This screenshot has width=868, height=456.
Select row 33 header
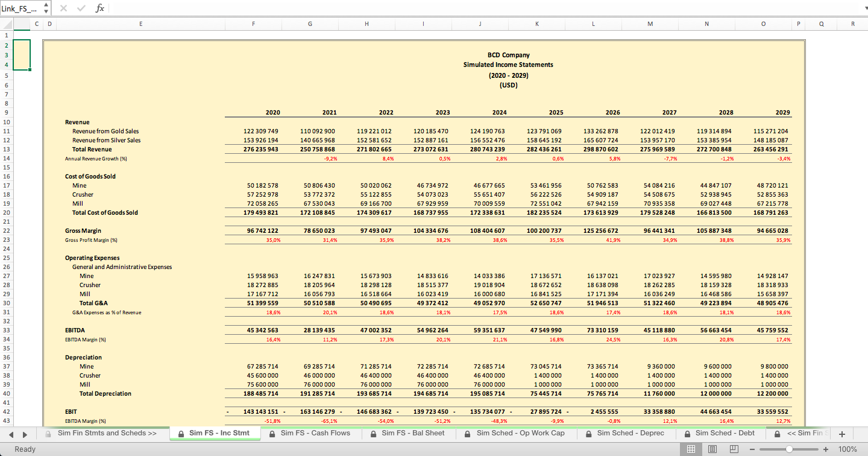coord(7,330)
